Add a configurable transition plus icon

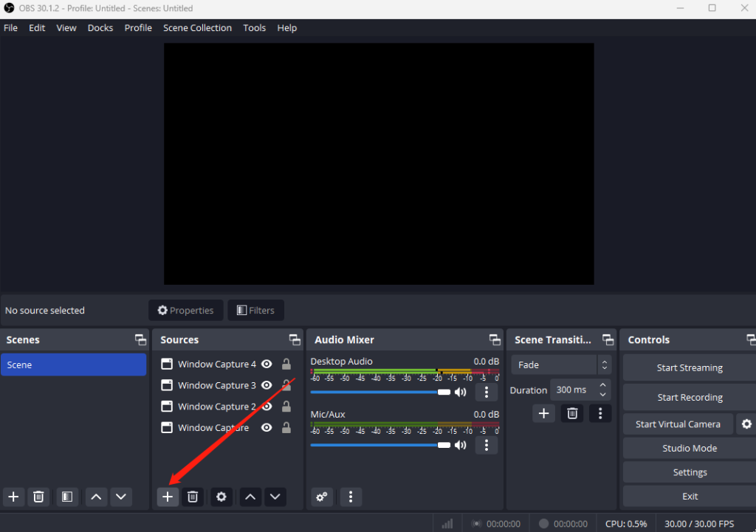543,413
